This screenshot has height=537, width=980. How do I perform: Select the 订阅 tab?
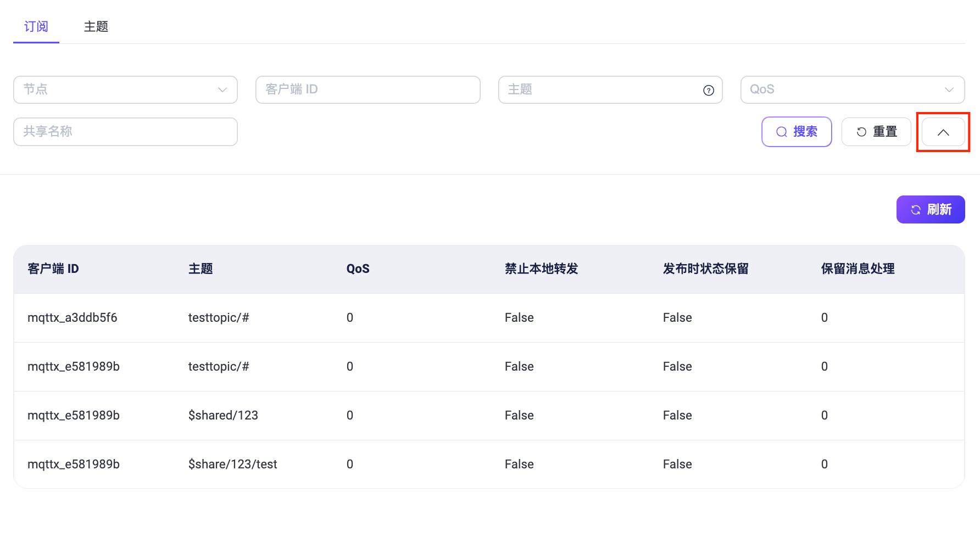coord(36,26)
